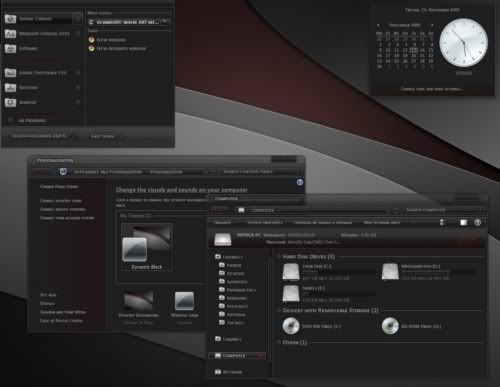Image resolution: width=500 pixels, height=387 pixels.
Task: Open Shut Down options arrow
Action: (x=121, y=136)
